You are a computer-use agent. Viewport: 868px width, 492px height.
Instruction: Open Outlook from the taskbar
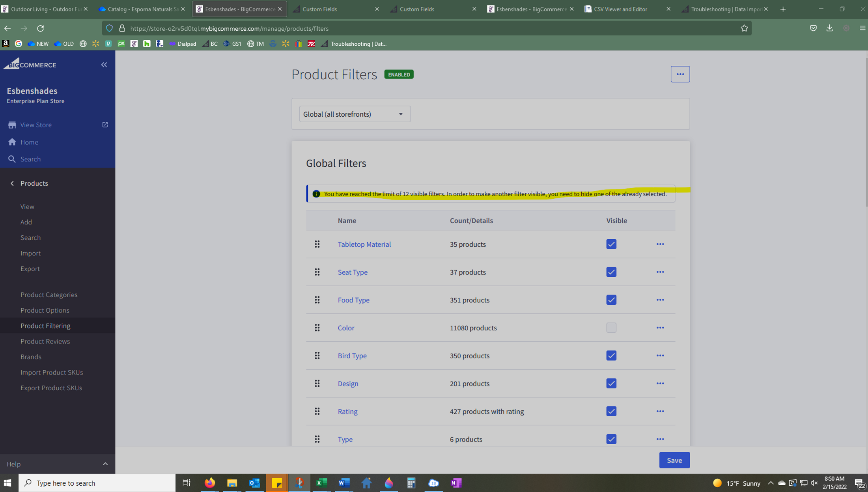pos(255,483)
